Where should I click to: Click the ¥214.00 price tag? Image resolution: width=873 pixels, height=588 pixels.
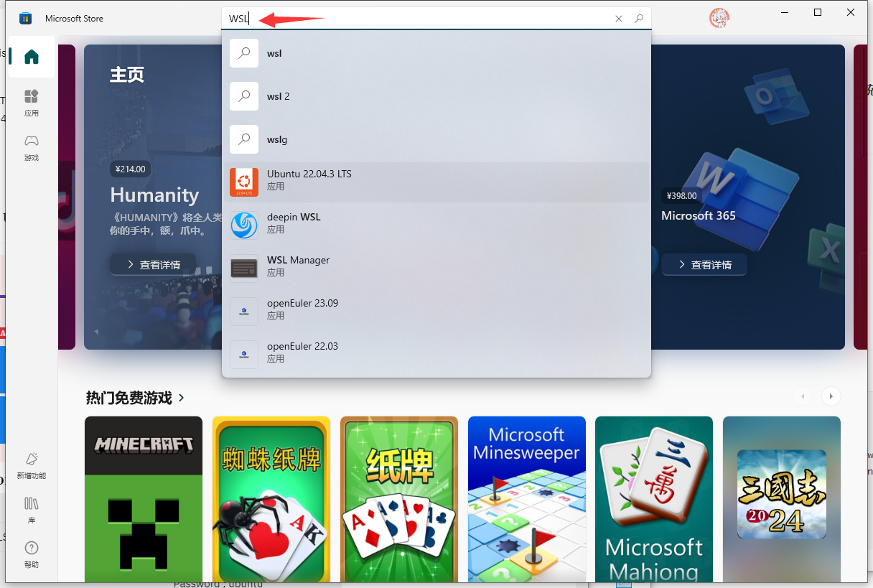(x=131, y=169)
